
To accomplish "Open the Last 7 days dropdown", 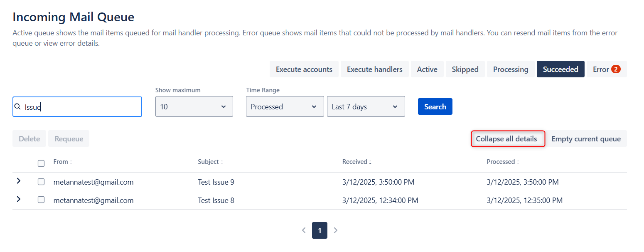I will 366,107.
